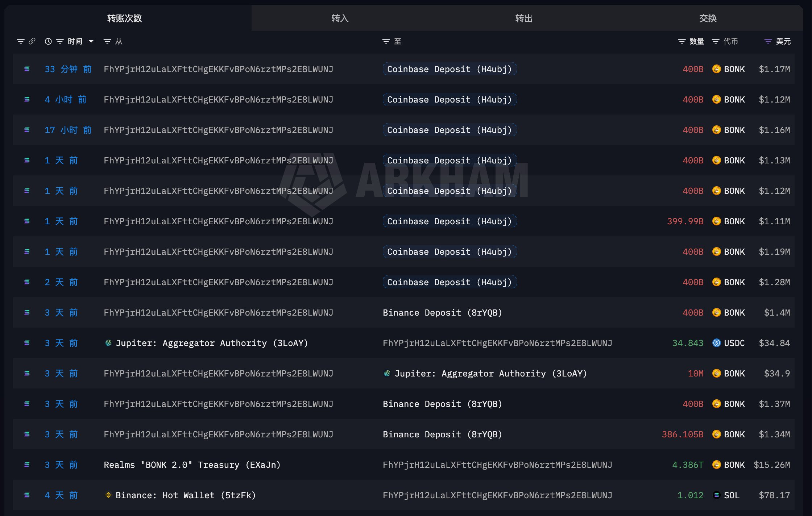Click the Solana chain icon in the $1.11M row
The height and width of the screenshot is (516, 812).
[x=27, y=221]
